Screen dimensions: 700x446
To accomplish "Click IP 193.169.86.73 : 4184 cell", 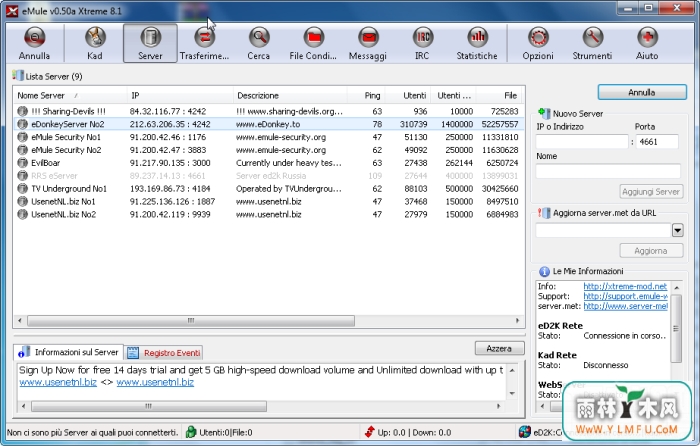I will coord(170,188).
